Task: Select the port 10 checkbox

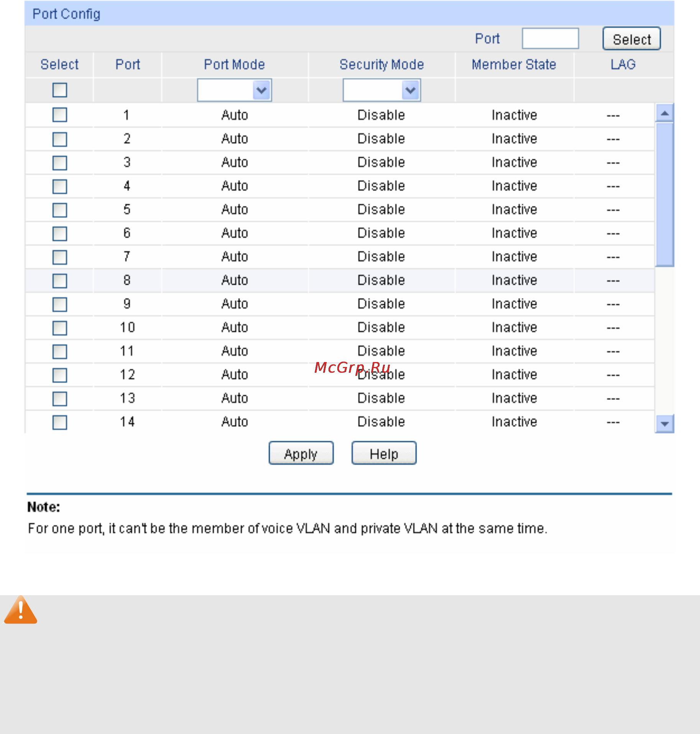Action: [x=60, y=328]
